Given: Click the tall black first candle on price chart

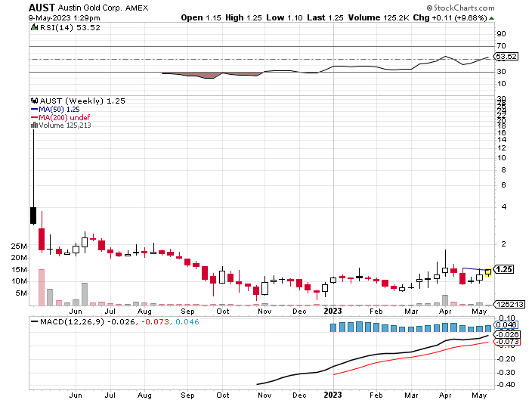Looking at the screenshot, I should tap(33, 216).
